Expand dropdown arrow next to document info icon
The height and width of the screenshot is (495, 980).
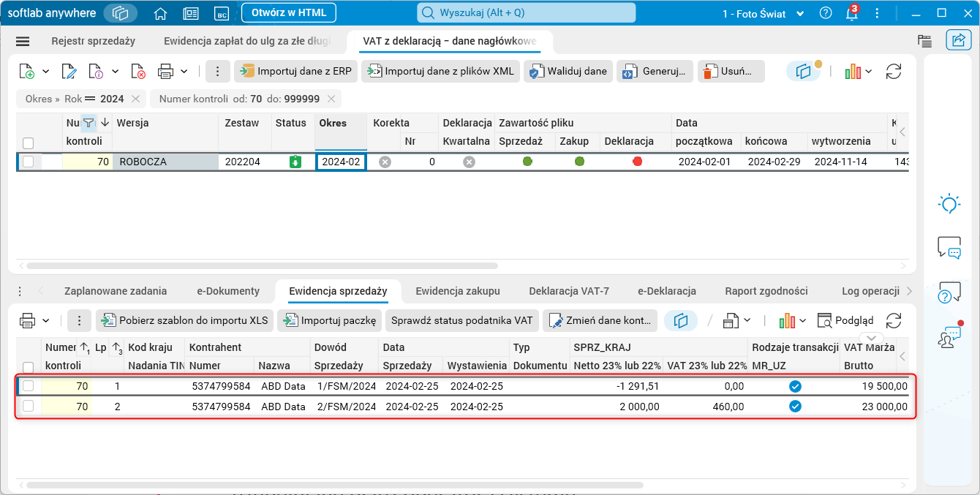pyautogui.click(x=116, y=71)
